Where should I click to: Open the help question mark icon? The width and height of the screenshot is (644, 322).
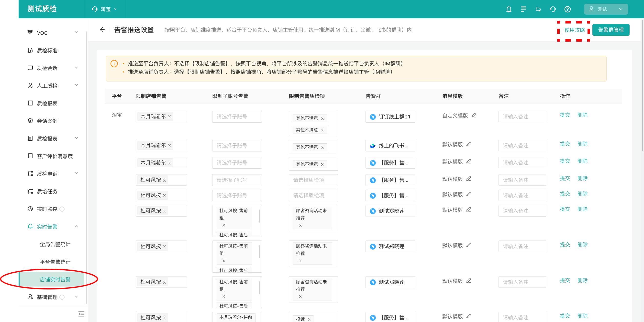click(x=567, y=9)
